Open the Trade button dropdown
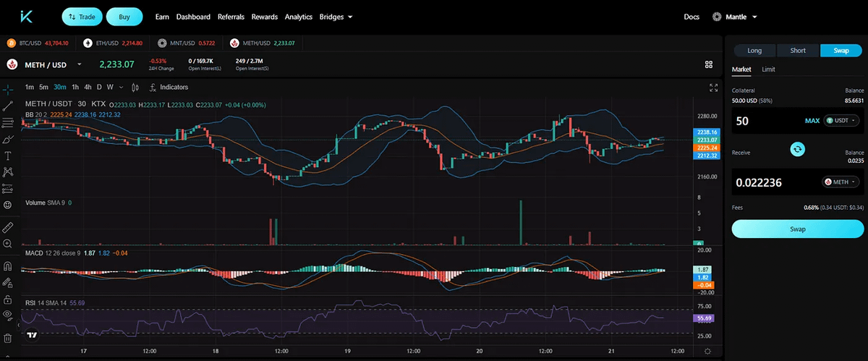 82,16
